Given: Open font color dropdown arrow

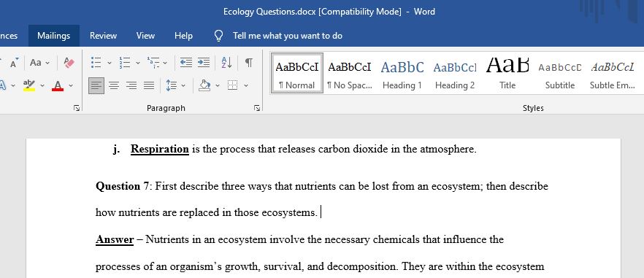Looking at the screenshot, I should click(x=71, y=85).
